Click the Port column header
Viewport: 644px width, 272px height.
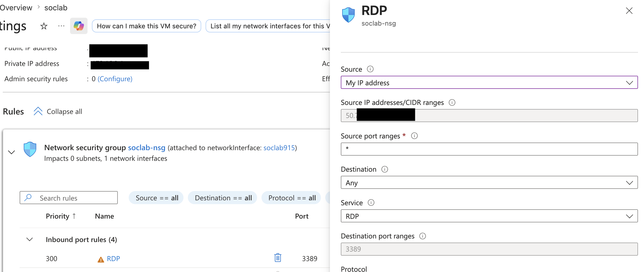(x=302, y=216)
